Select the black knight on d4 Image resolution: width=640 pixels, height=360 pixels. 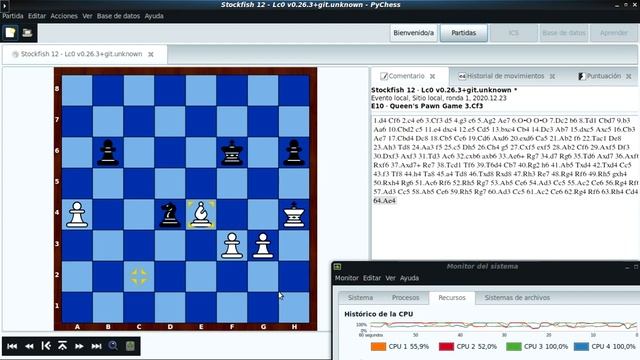pos(170,214)
